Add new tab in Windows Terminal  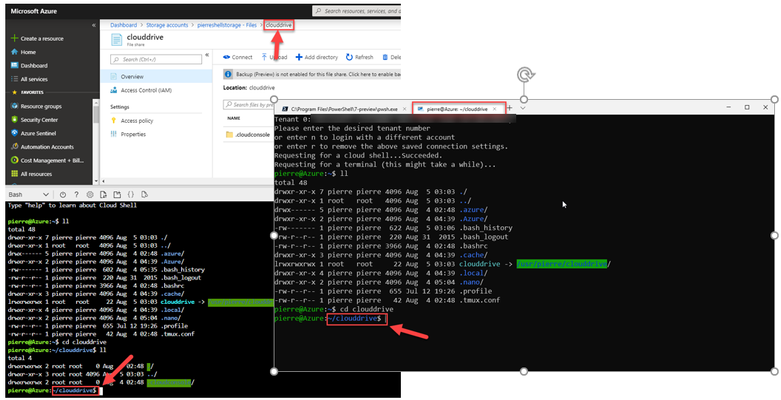(x=510, y=108)
